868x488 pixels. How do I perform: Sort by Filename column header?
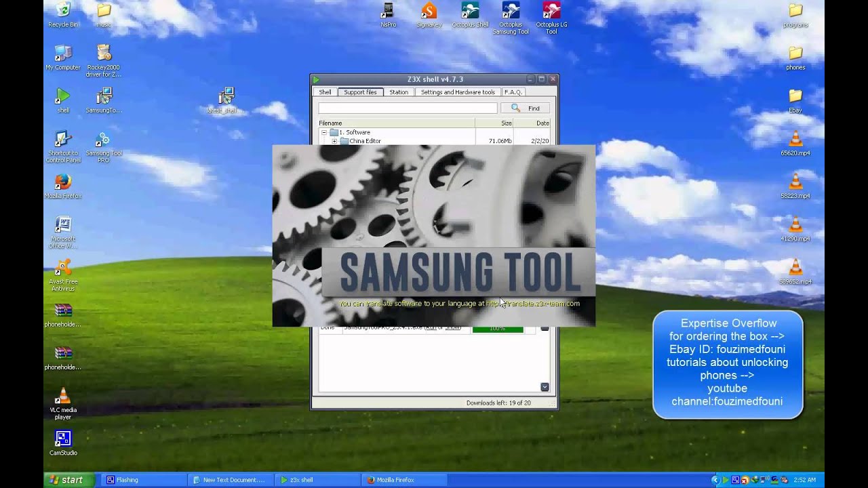pos(397,123)
